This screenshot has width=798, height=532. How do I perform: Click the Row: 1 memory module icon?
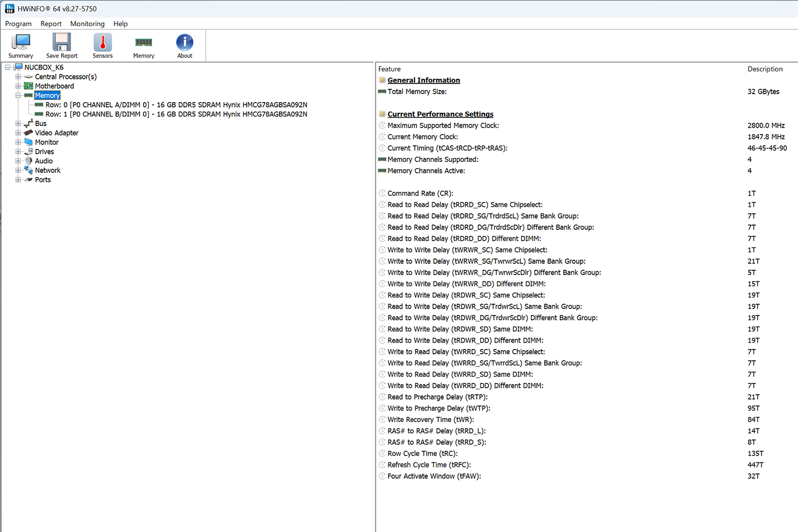pyautogui.click(x=39, y=114)
